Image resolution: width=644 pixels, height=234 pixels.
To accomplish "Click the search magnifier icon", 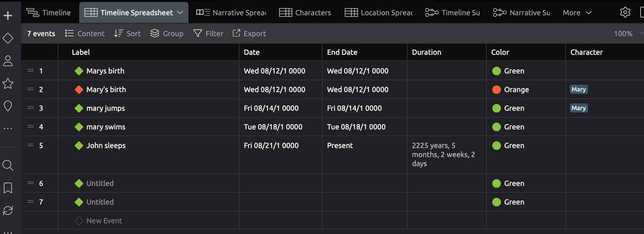I will point(8,165).
